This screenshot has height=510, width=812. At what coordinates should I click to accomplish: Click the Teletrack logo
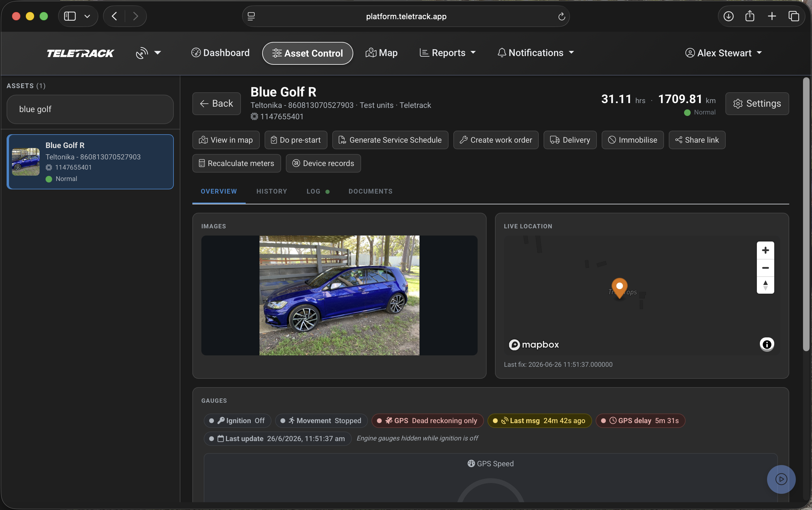pyautogui.click(x=81, y=53)
